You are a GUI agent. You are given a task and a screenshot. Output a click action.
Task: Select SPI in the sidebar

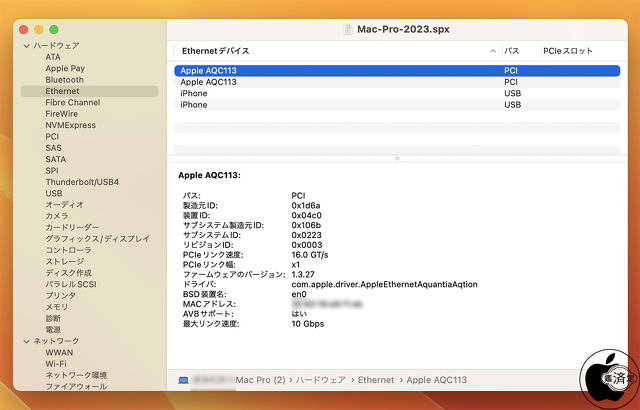(52, 171)
